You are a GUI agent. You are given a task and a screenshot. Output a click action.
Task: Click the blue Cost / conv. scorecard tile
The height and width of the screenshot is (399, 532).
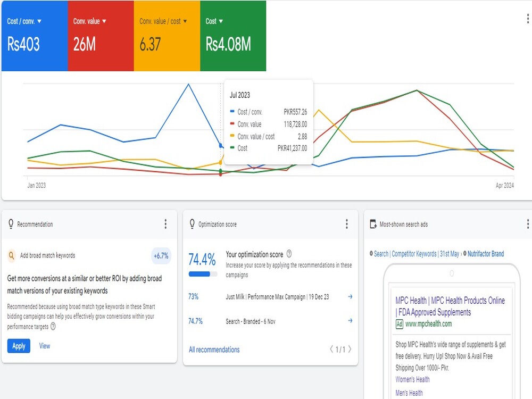pos(35,36)
